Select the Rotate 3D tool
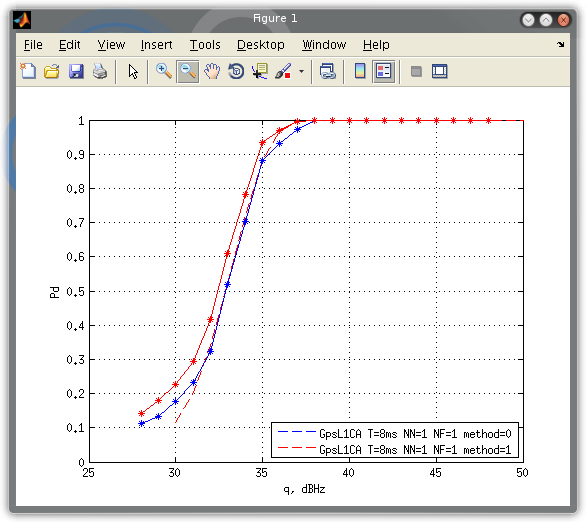 (x=236, y=71)
